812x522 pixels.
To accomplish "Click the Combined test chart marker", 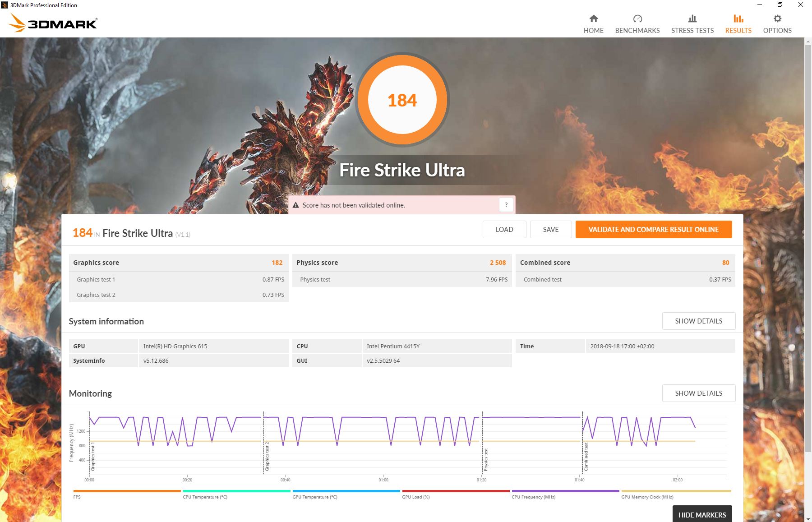I will pyautogui.click(x=586, y=457).
